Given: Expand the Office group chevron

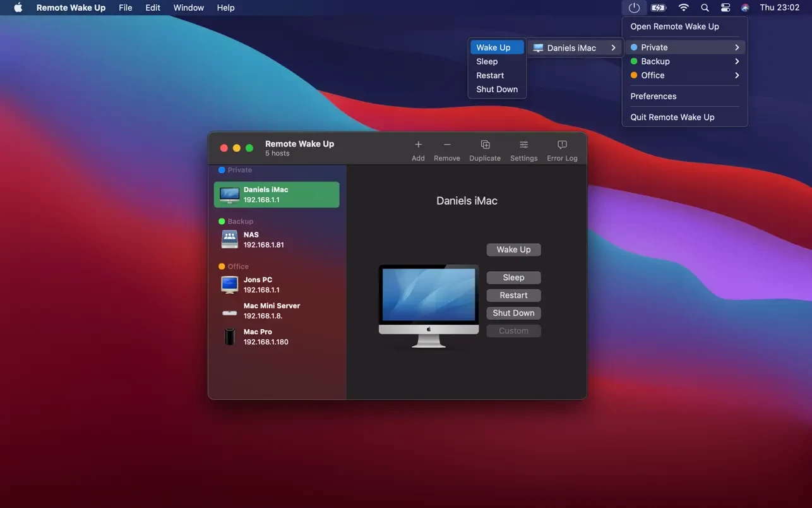Looking at the screenshot, I should [736, 75].
